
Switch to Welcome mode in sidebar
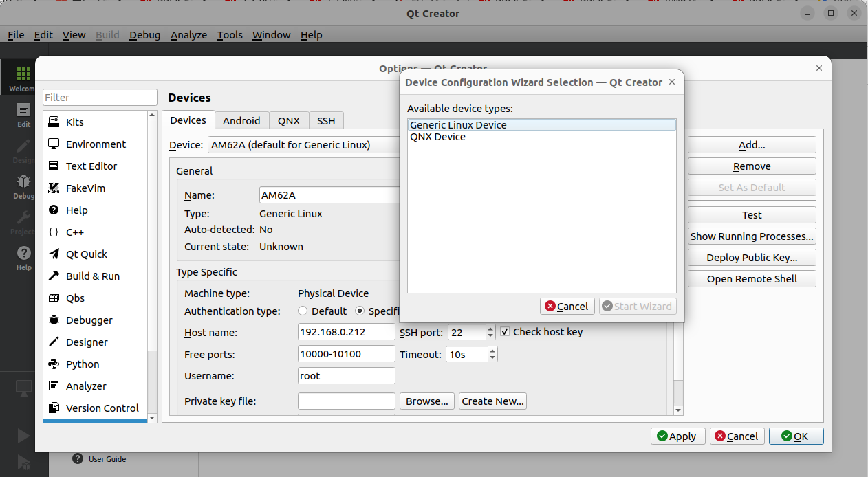23,78
